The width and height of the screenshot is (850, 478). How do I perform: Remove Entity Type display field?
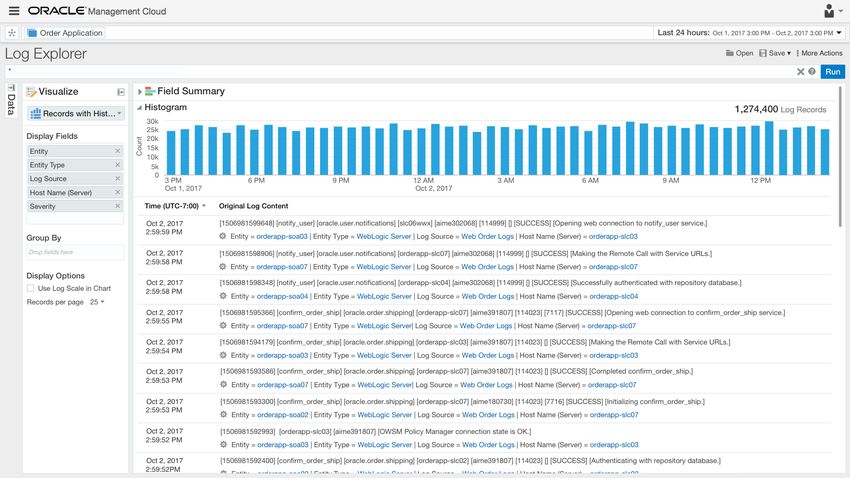118,165
